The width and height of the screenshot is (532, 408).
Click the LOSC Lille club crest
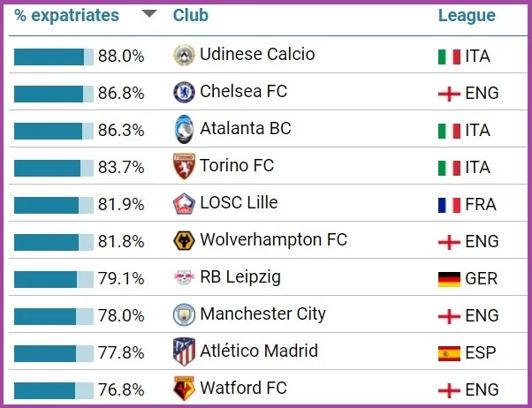point(183,203)
